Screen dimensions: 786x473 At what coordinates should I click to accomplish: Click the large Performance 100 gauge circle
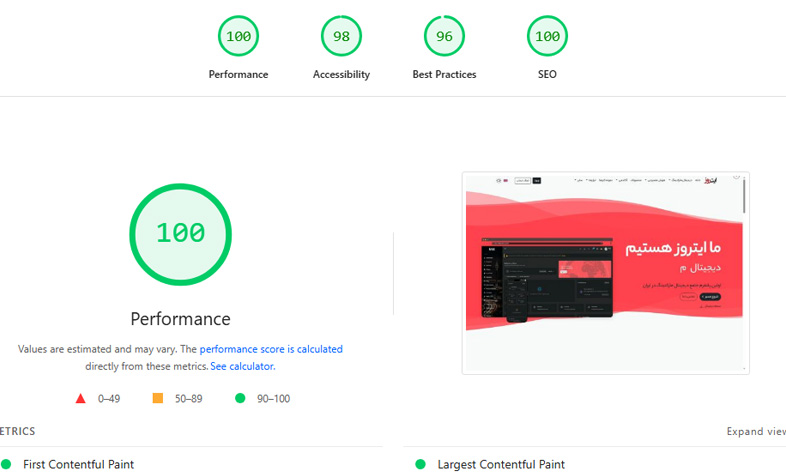180,233
